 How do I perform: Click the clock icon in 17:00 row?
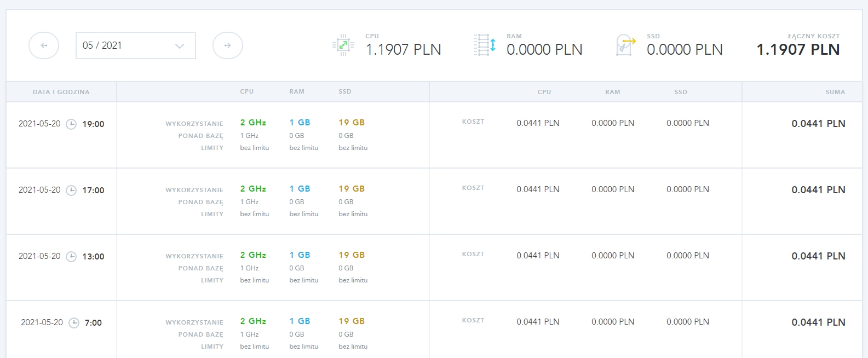(x=71, y=190)
